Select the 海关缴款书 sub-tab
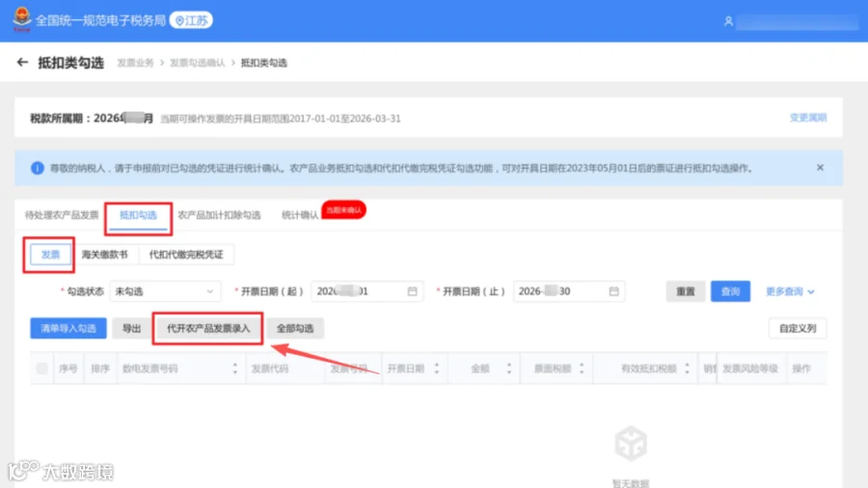Viewport: 868px width, 488px height. [104, 255]
